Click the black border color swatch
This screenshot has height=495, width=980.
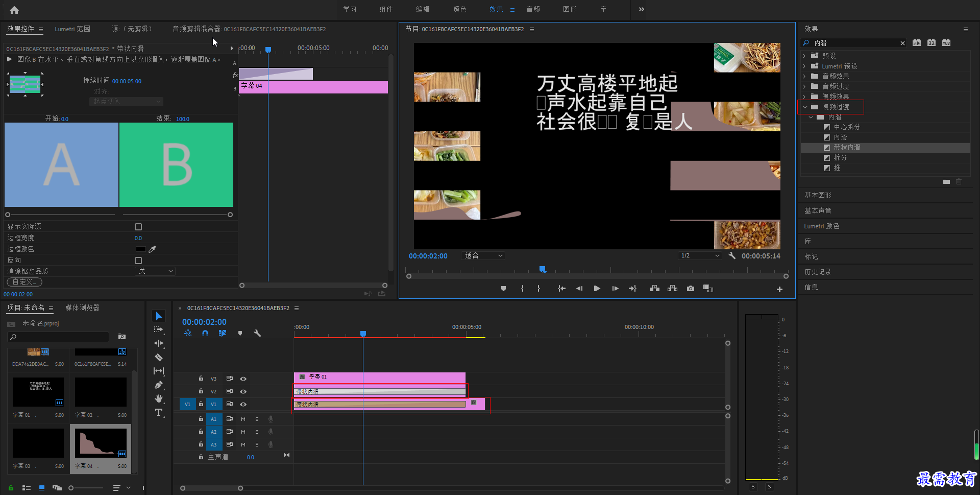click(141, 249)
